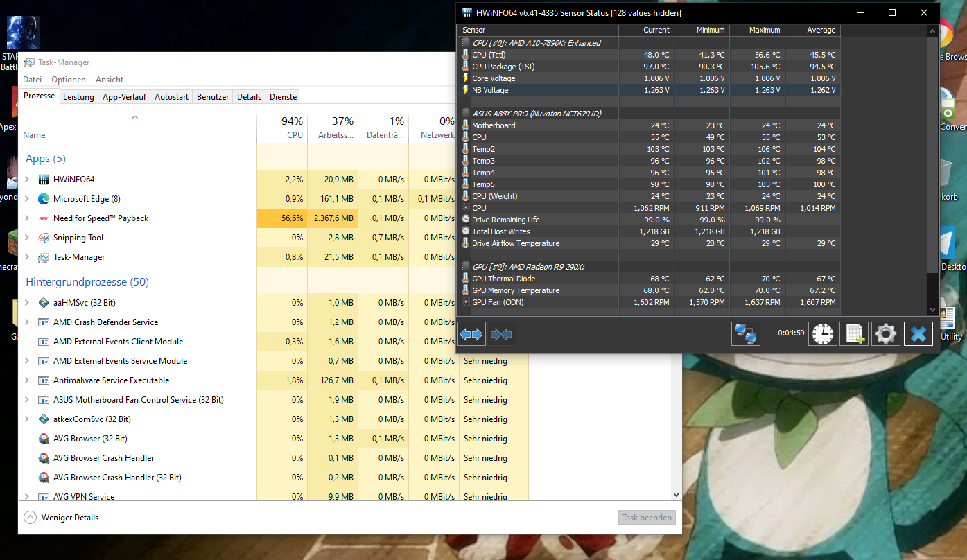The width and height of the screenshot is (967, 560).
Task: Expand the HWiNFO64 process group
Action: click(x=27, y=180)
